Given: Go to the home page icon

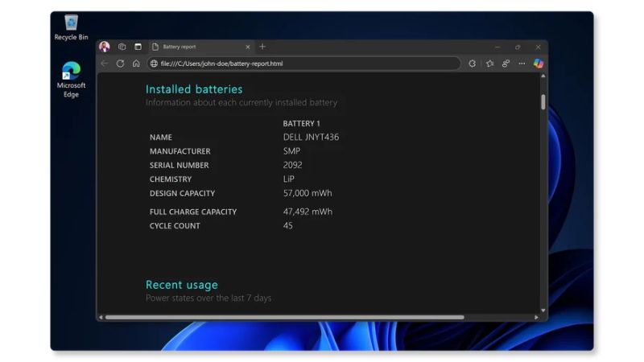Looking at the screenshot, I should pyautogui.click(x=136, y=64).
